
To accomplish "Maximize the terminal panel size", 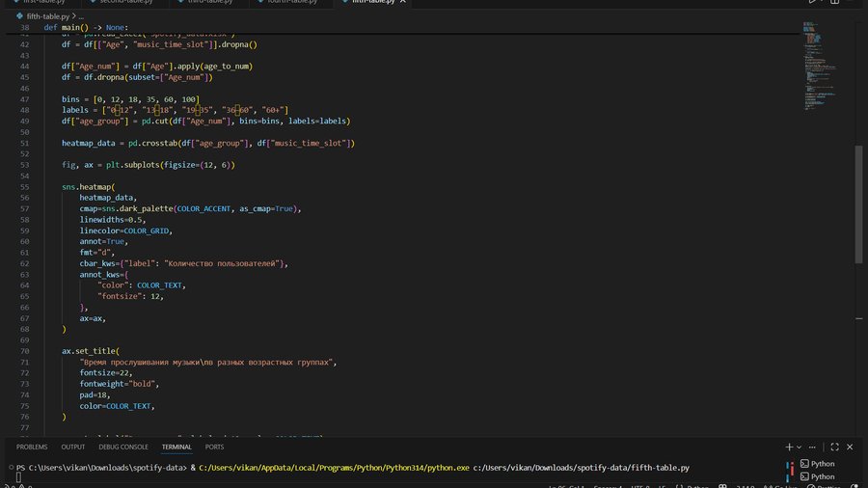I will tap(834, 447).
